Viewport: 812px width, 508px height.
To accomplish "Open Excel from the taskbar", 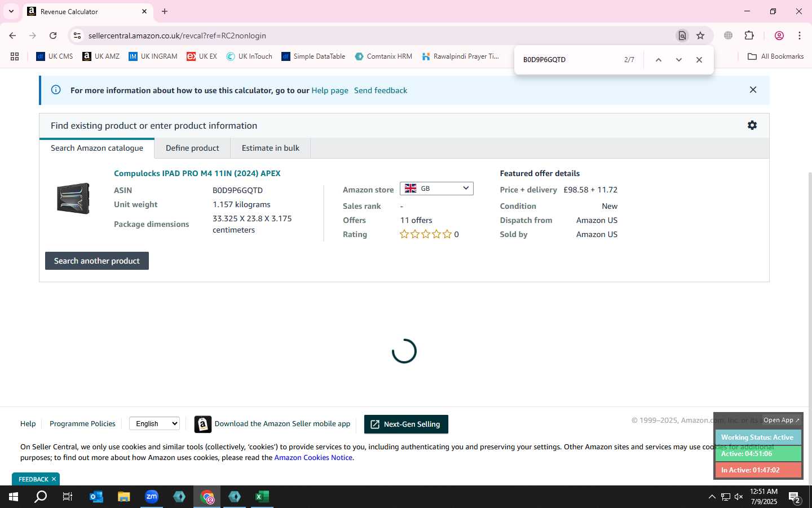I will coord(262,497).
